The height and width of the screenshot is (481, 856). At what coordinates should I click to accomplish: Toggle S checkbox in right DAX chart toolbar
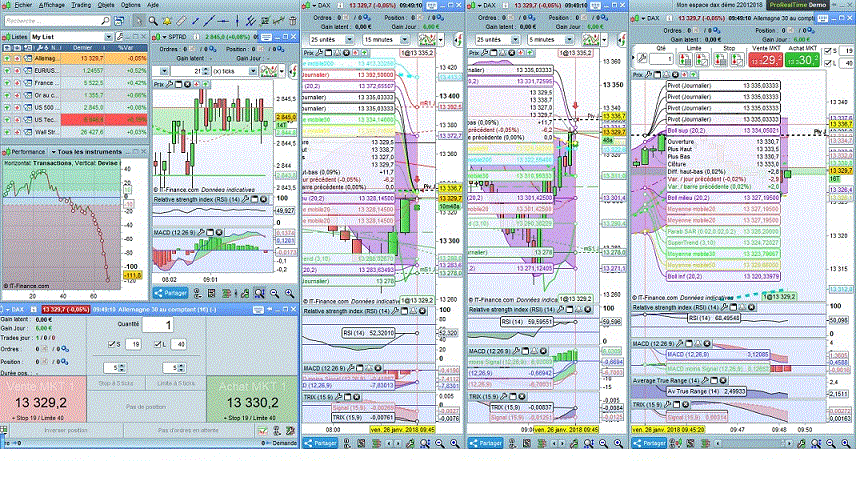[828, 51]
